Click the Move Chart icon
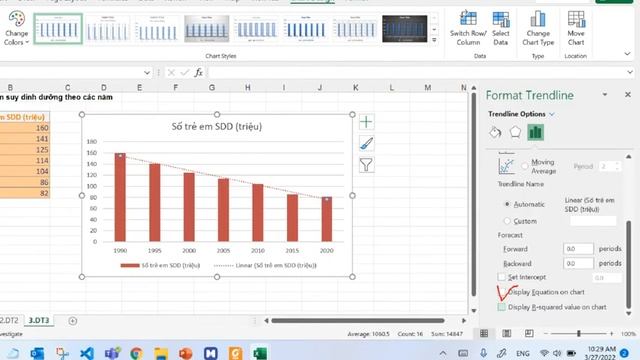This screenshot has height=360, width=640. click(576, 19)
